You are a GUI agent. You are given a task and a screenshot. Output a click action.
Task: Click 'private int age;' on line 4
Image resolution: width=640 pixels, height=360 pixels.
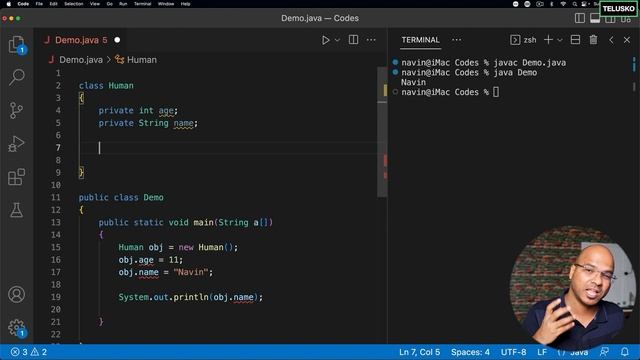tap(138, 111)
